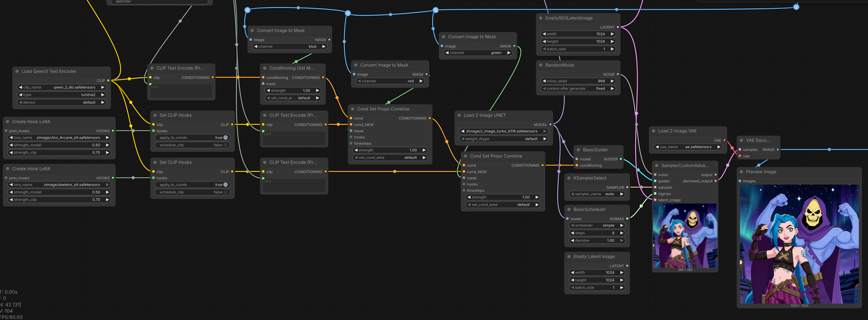Collapse the Load Z-Image UNET node

(459, 115)
